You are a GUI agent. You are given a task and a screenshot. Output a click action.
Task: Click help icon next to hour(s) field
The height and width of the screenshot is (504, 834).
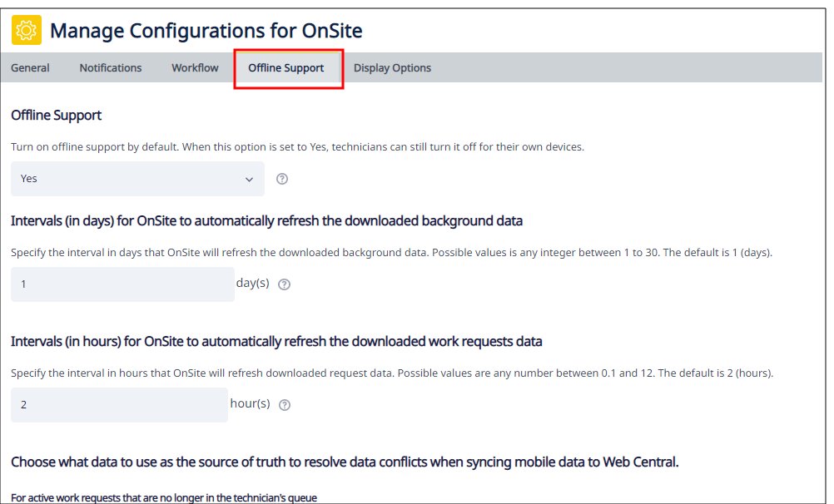point(285,405)
